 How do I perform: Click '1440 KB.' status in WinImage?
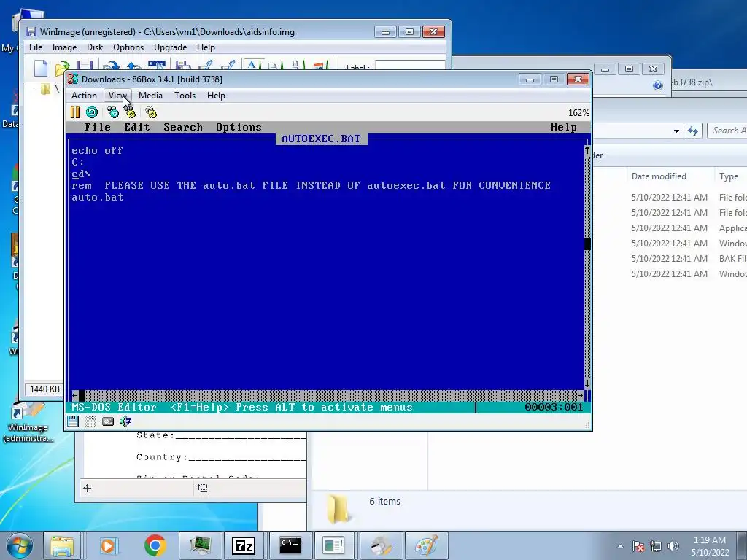pos(45,389)
